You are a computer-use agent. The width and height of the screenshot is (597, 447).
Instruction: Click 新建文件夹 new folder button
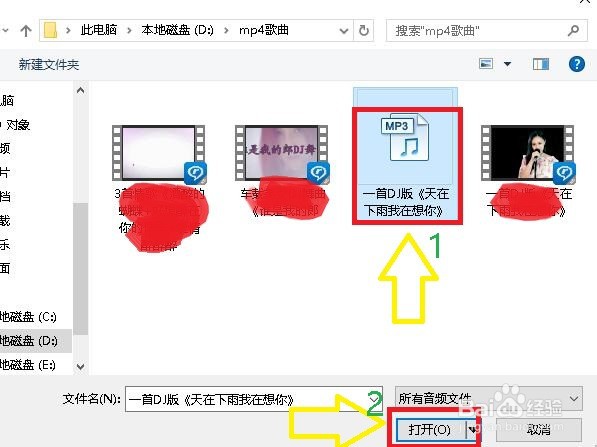[x=49, y=64]
